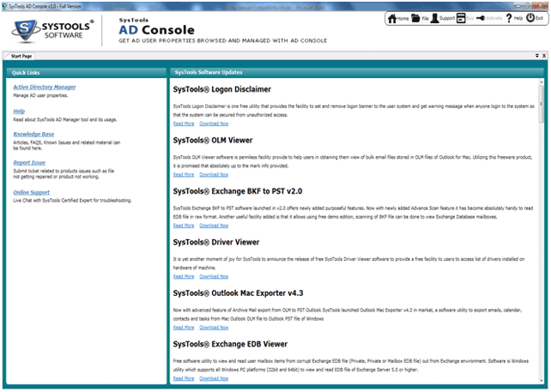Click 'Manage AD user properties.' text
Screen dimensions: 551x392
[x=40, y=95]
